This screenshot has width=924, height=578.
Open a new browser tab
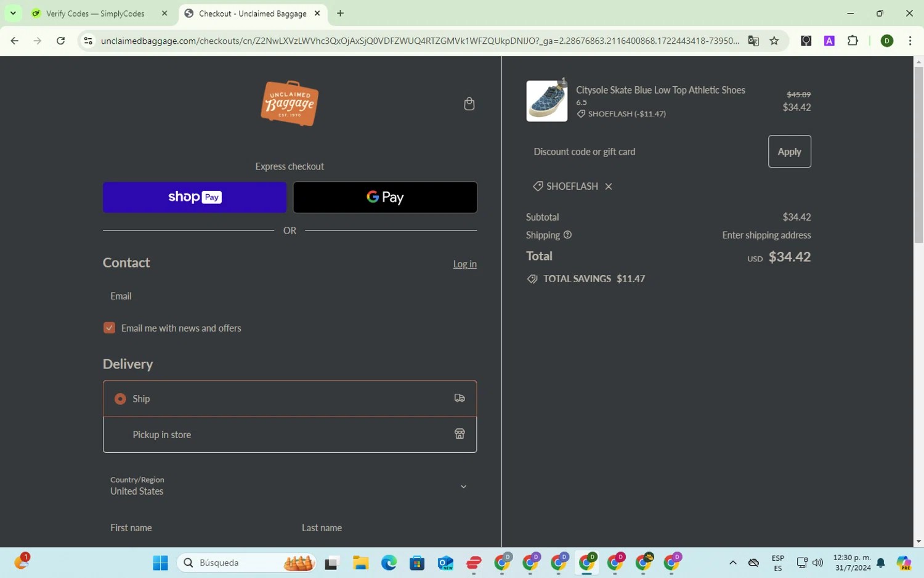[340, 13]
